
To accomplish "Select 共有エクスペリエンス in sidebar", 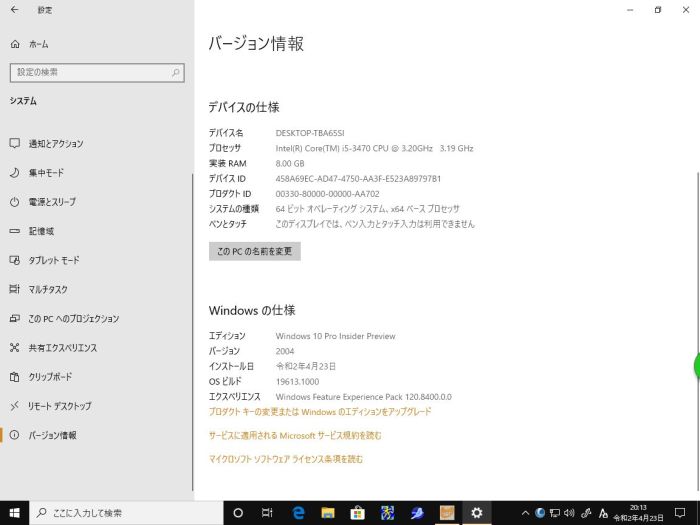I will point(62,348).
